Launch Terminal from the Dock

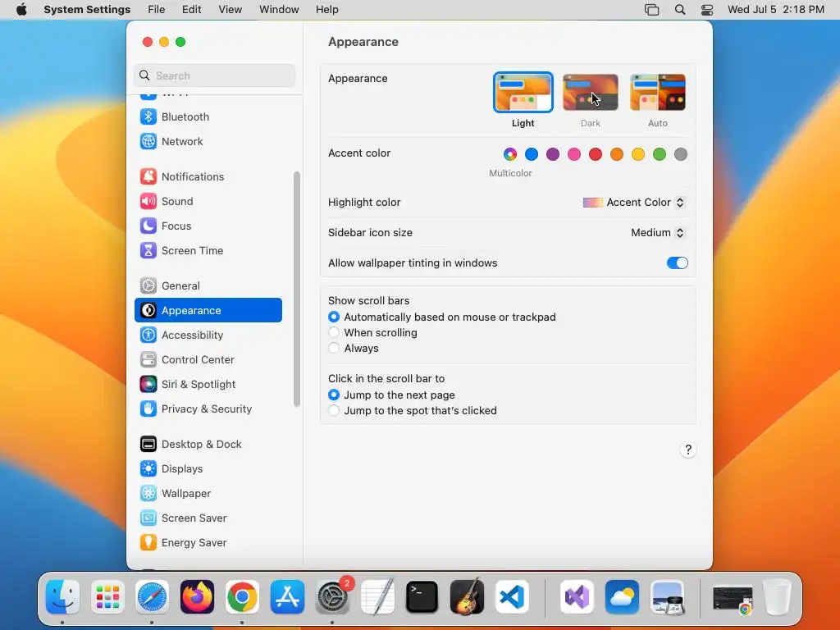point(422,597)
